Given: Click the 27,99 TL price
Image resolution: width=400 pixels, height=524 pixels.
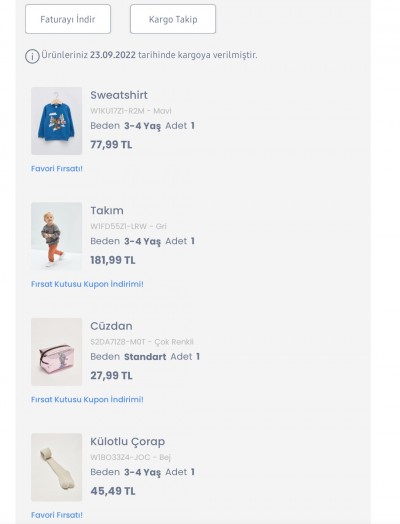Looking at the screenshot, I should point(111,376).
